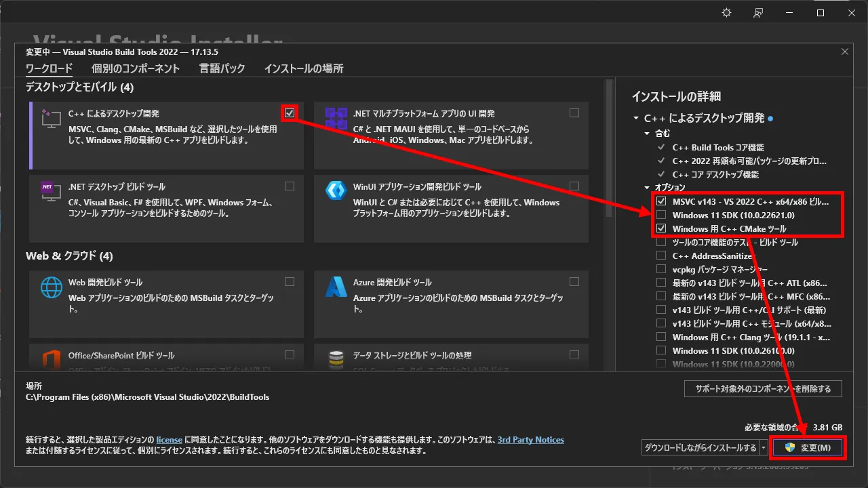Collapse the C++ desktop development details tree
The image size is (868, 488).
(x=636, y=118)
